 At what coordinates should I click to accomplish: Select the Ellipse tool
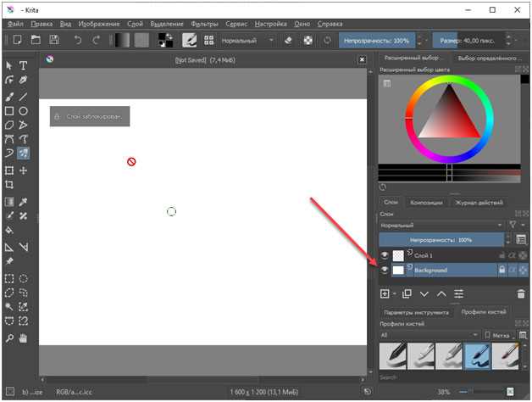coord(23,111)
